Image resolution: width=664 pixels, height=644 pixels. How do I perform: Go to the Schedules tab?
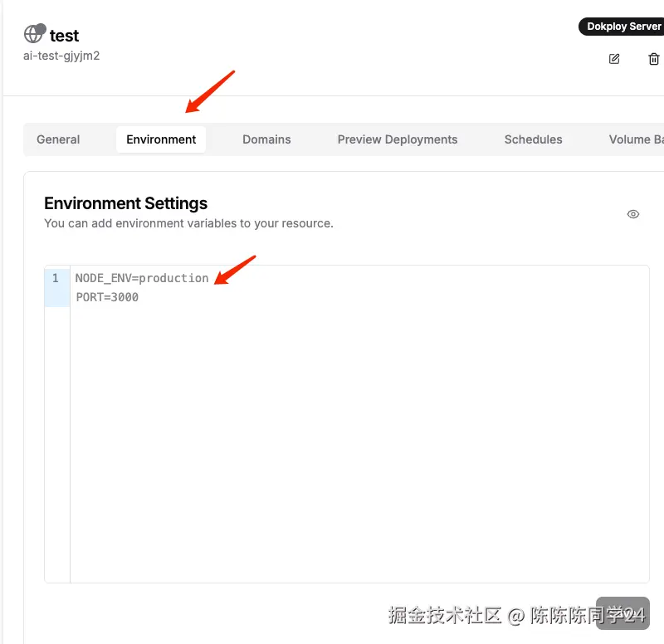[533, 139]
